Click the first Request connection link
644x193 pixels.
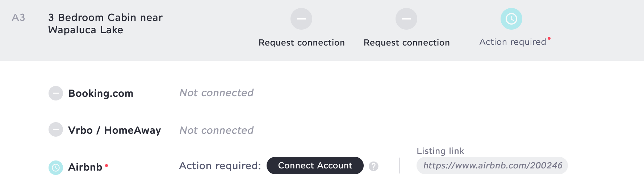(302, 43)
